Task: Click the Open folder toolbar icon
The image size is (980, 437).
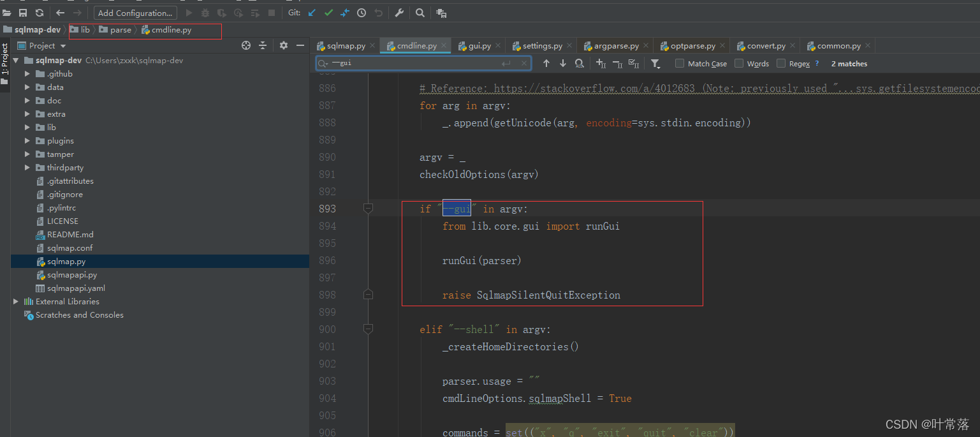Action: [7, 13]
